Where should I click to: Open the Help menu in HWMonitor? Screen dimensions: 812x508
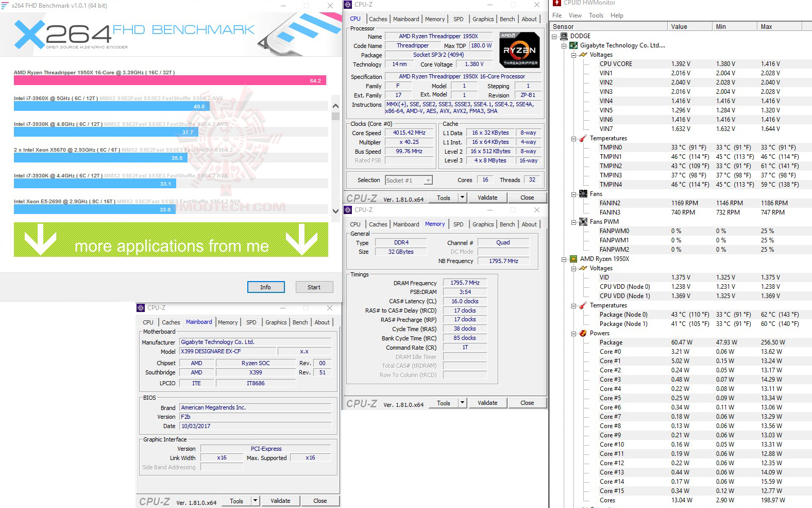617,15
